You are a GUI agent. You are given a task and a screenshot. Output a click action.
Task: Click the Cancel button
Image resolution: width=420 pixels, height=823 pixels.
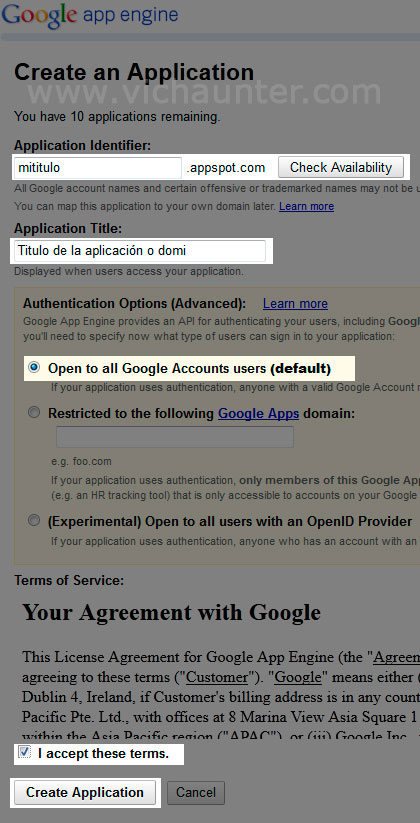point(196,792)
